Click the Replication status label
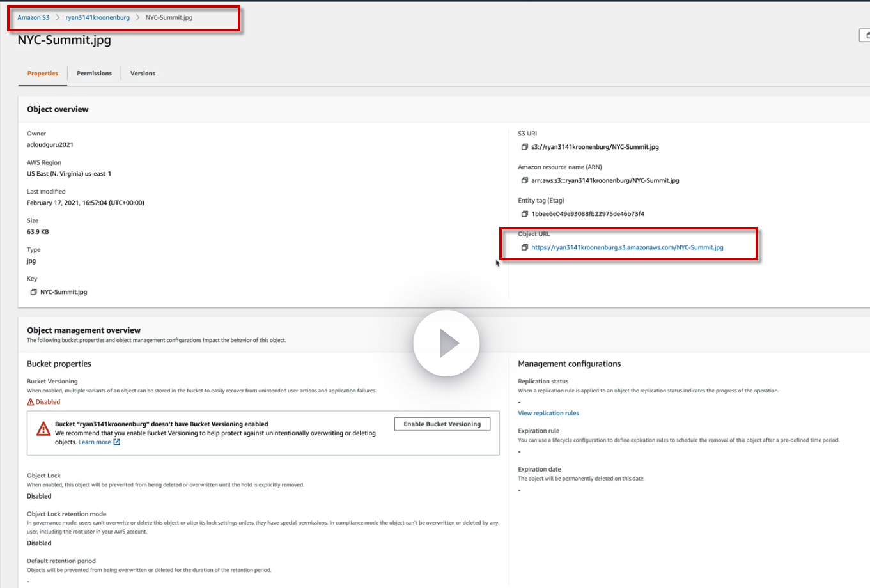Screen dimensions: 870x588 coord(543,382)
